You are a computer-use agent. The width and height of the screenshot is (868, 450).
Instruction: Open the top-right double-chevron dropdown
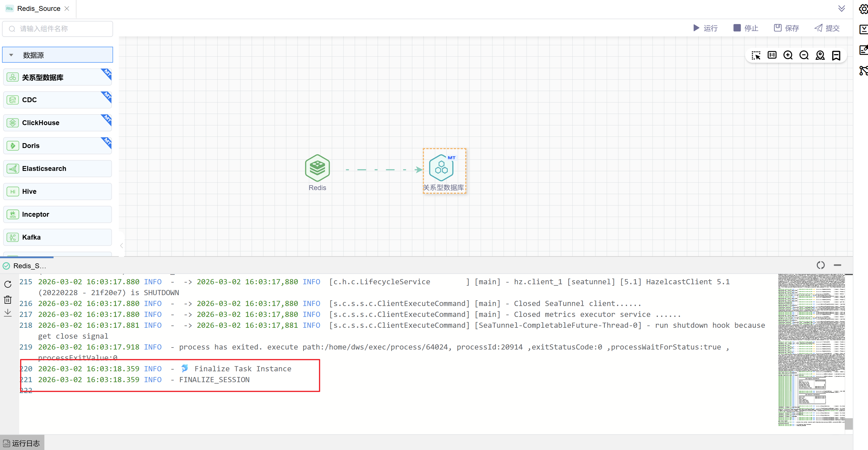(841, 8)
